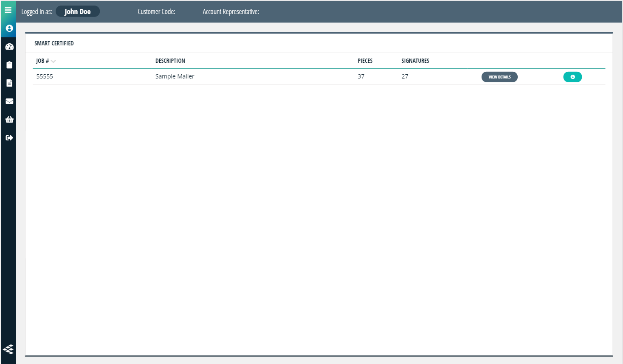Click the Account Representative label
Screen dimensions: 623x364
point(231,11)
